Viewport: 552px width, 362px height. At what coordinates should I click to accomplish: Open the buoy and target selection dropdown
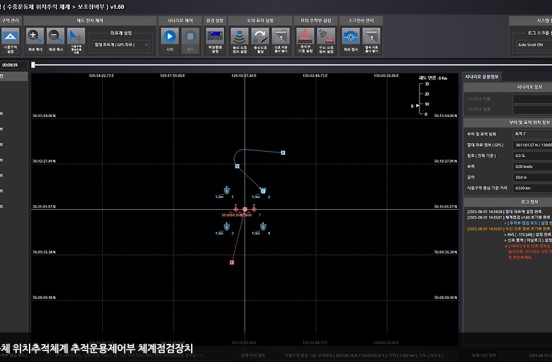pos(532,134)
